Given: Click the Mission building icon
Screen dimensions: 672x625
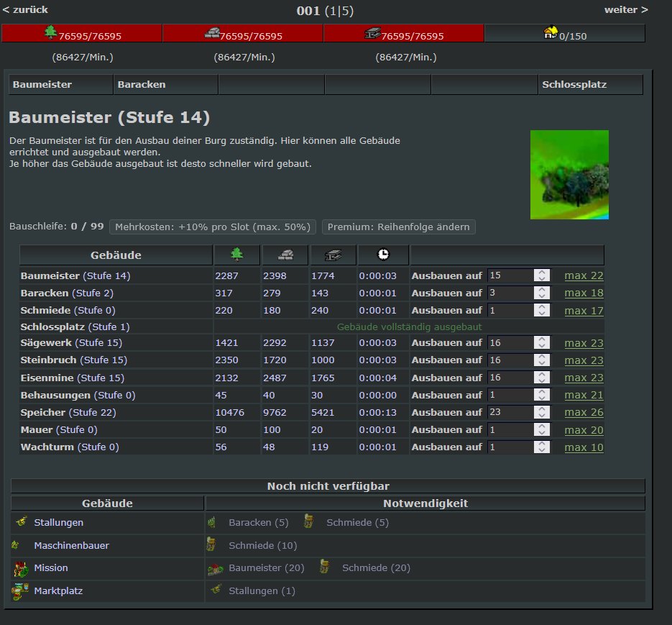Looking at the screenshot, I should 20,569.
